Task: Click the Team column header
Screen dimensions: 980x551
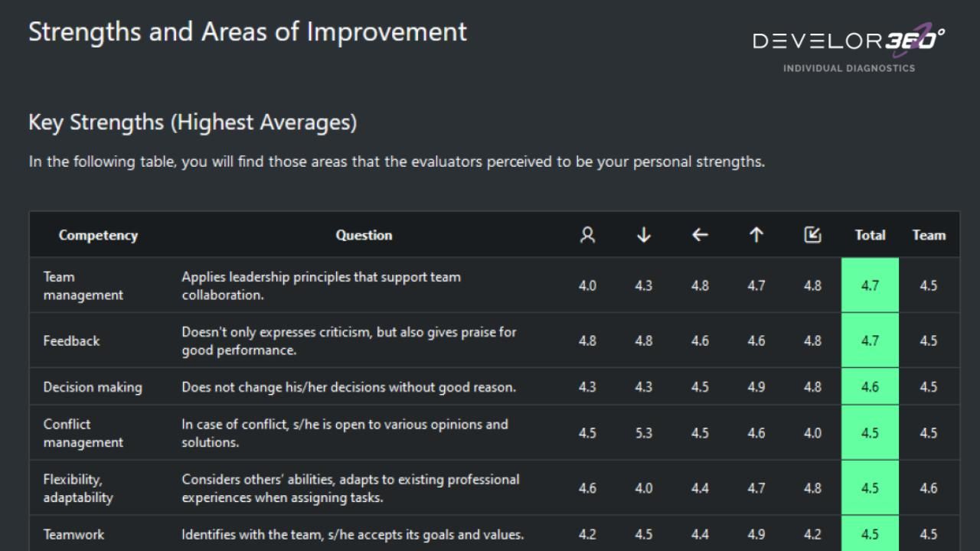Action: click(929, 236)
